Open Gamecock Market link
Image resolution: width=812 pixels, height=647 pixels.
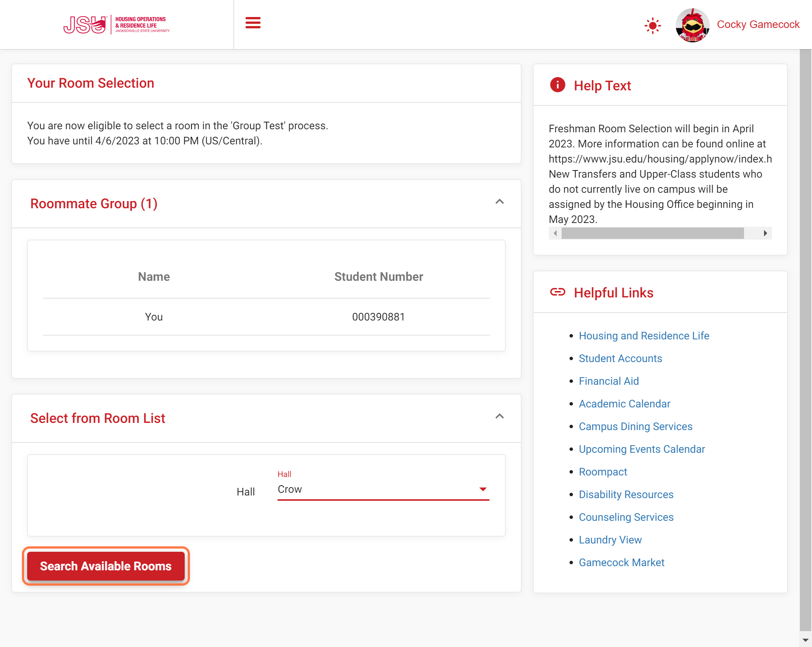pyautogui.click(x=622, y=562)
